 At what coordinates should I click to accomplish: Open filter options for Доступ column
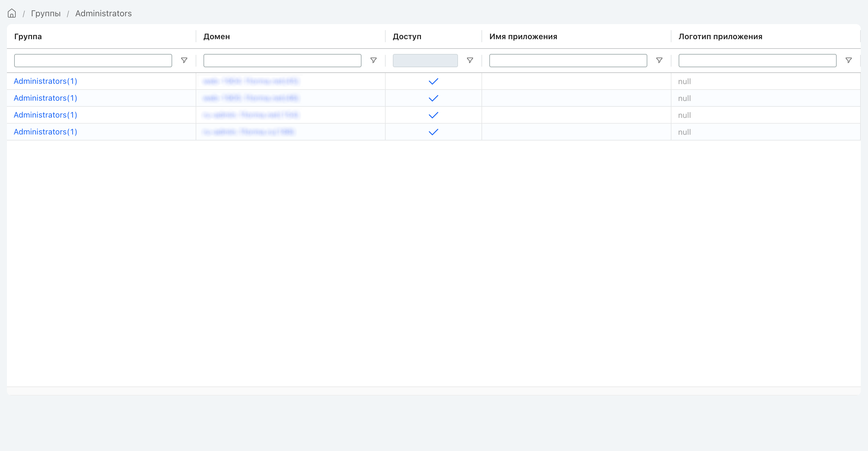tap(470, 60)
